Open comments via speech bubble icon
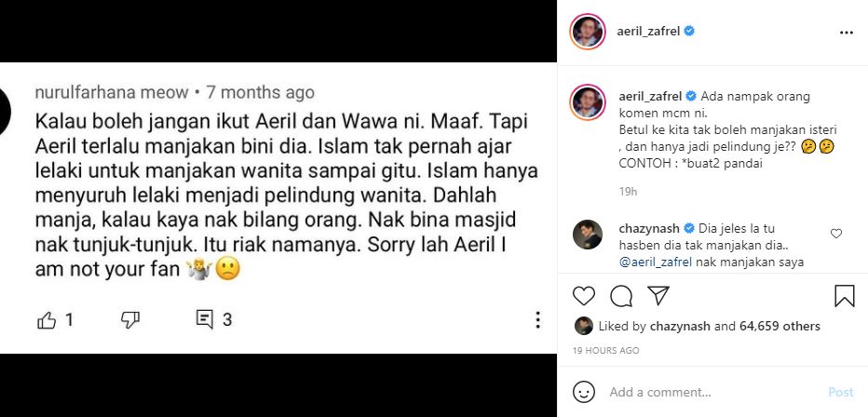The width and height of the screenshot is (868, 417). point(621,296)
